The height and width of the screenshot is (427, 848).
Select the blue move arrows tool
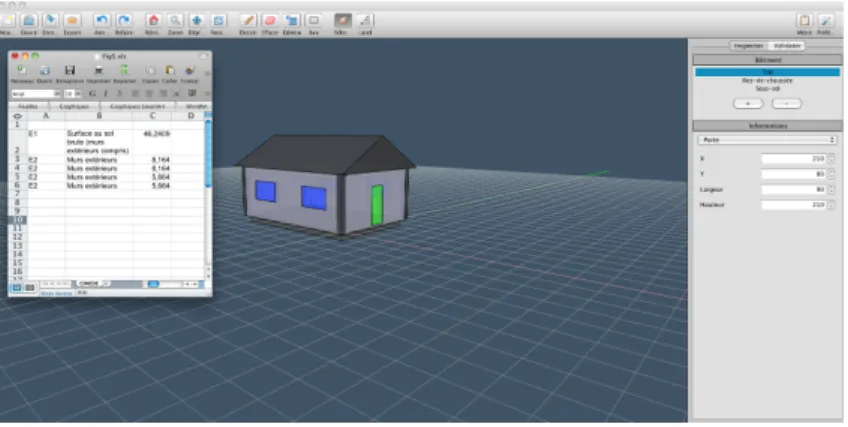[196, 21]
